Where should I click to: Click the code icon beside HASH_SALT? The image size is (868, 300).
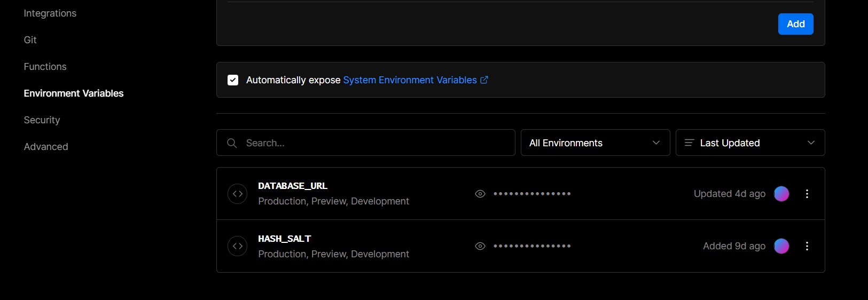(x=237, y=246)
